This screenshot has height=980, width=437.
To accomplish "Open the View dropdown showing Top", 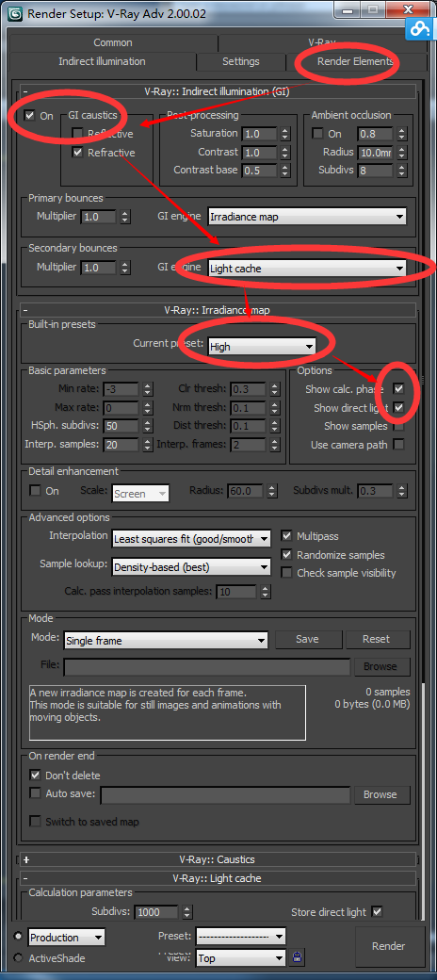I will pyautogui.click(x=240, y=956).
